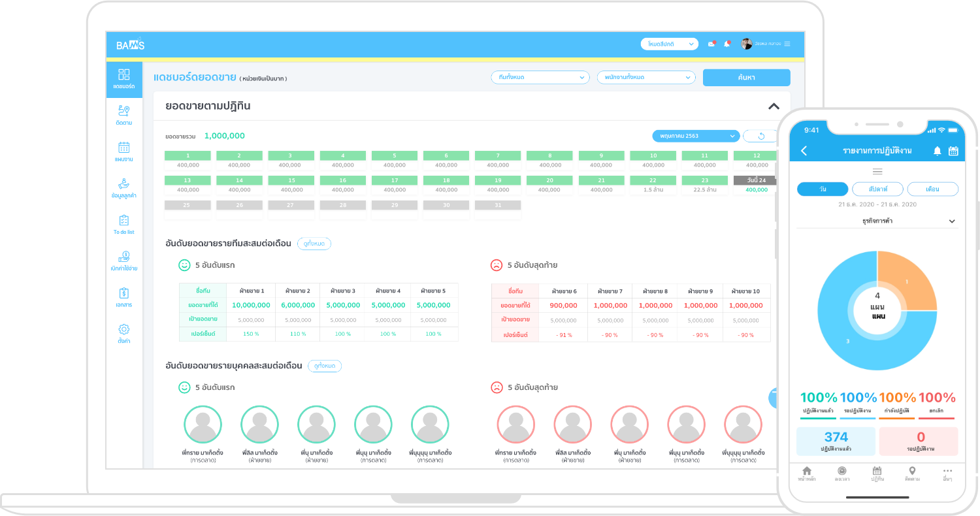Select today's cell วันนี้ 24
This screenshot has height=516, width=980.
tap(755, 185)
